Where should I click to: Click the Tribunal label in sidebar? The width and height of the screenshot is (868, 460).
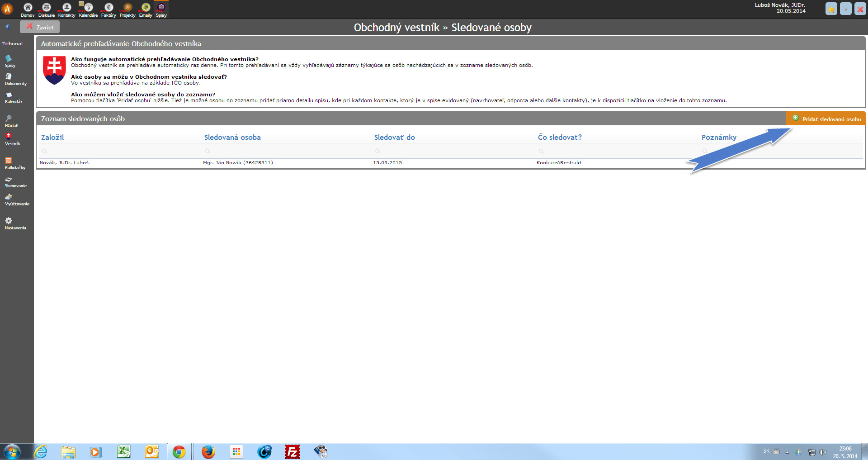(12, 43)
